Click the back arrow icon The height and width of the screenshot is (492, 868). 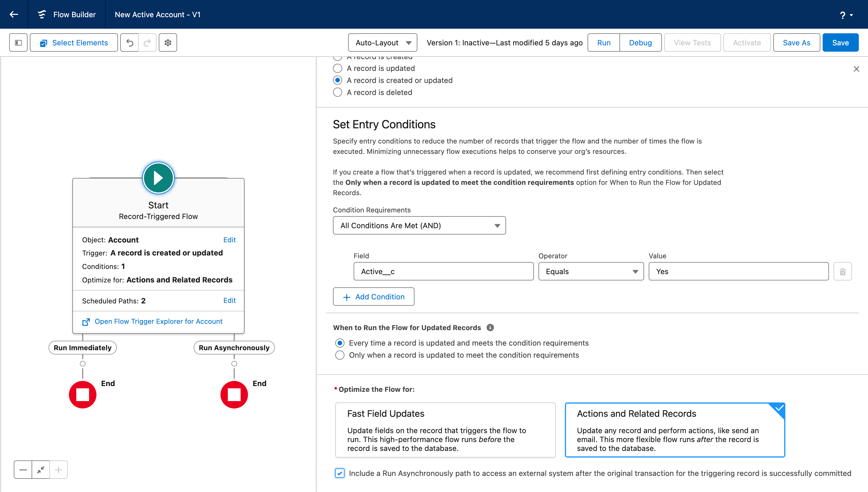14,14
